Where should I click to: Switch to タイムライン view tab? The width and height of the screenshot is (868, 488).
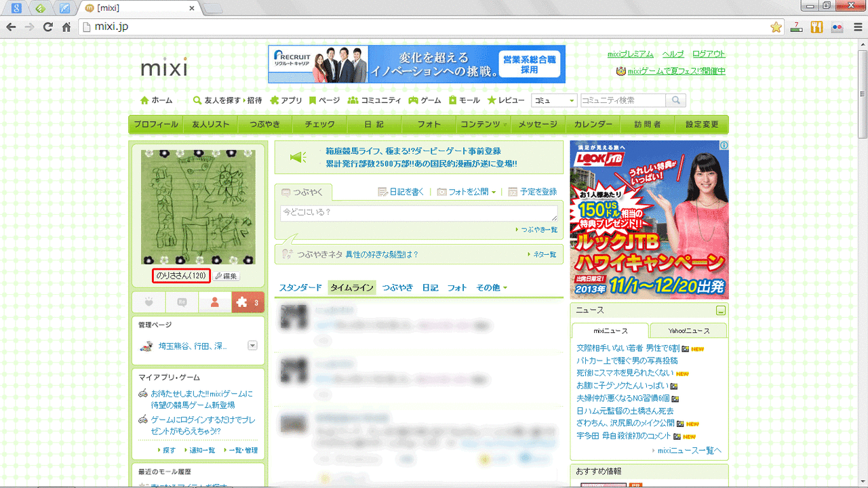pos(352,287)
